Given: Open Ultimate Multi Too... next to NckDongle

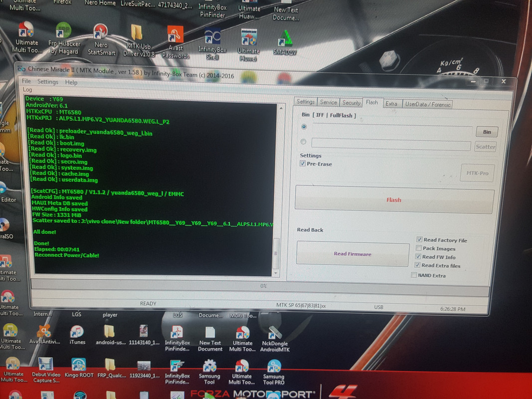Looking at the screenshot, I should pyautogui.click(x=242, y=339).
